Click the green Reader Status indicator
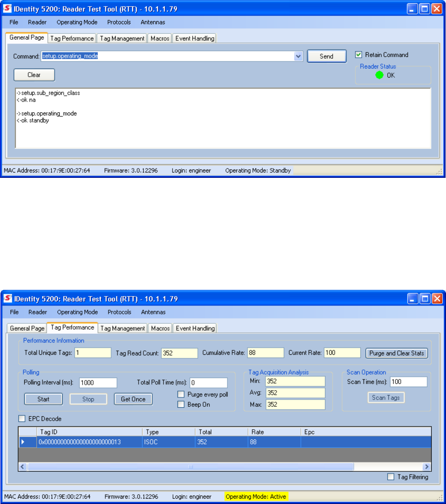The height and width of the screenshot is (504, 446). coord(380,75)
